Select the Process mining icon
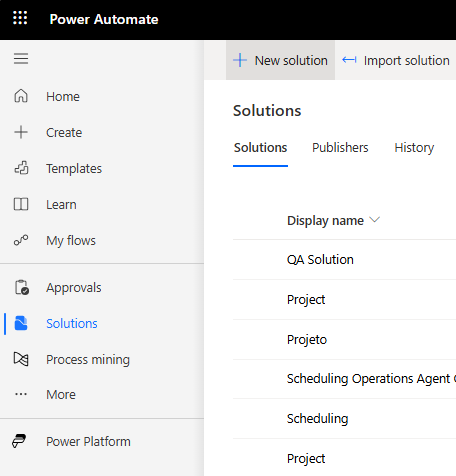The height and width of the screenshot is (476, 456). coord(21,359)
